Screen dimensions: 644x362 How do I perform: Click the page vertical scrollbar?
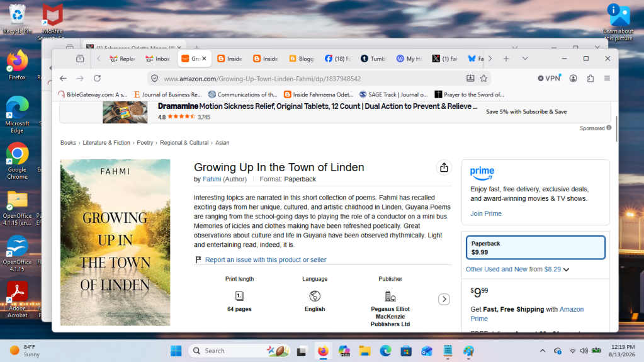(x=616, y=129)
